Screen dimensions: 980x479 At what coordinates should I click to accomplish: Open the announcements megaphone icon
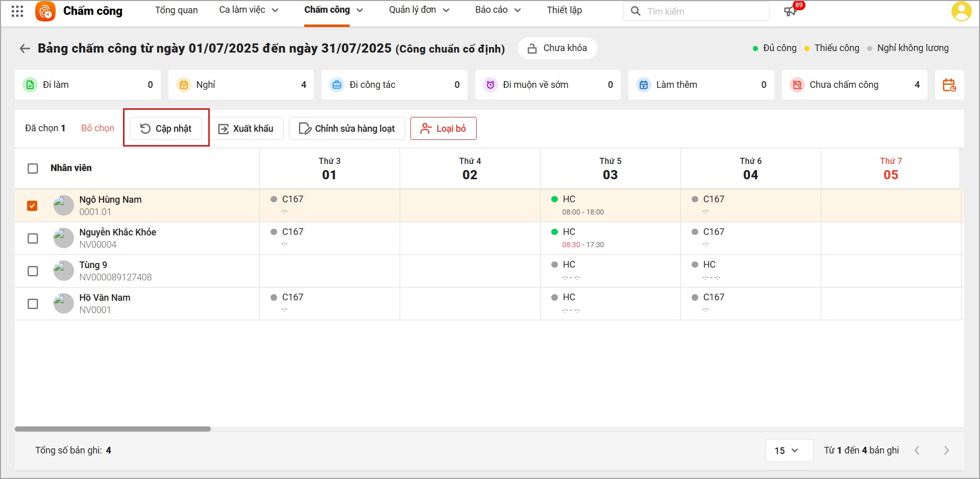tap(790, 11)
